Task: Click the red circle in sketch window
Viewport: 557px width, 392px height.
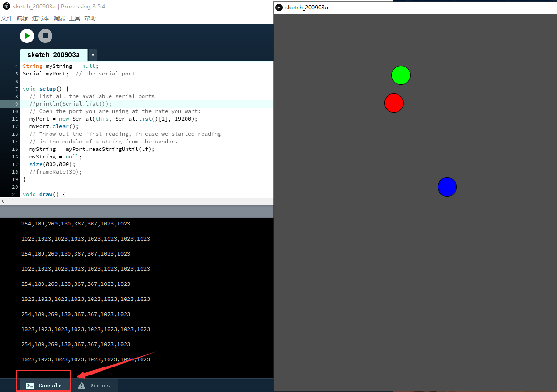Action: click(x=394, y=103)
